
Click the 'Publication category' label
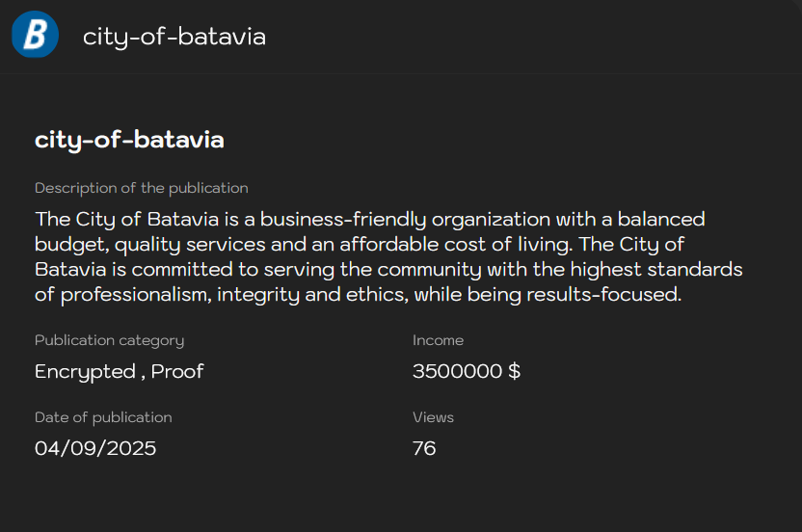click(x=109, y=340)
